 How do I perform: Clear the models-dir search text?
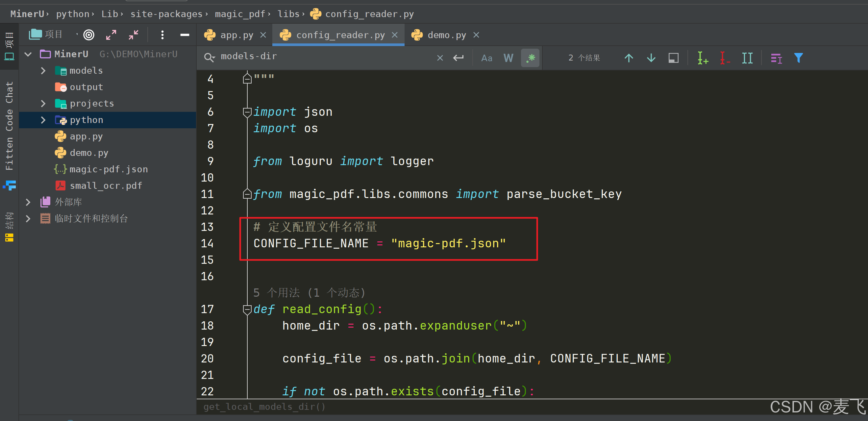click(x=440, y=58)
